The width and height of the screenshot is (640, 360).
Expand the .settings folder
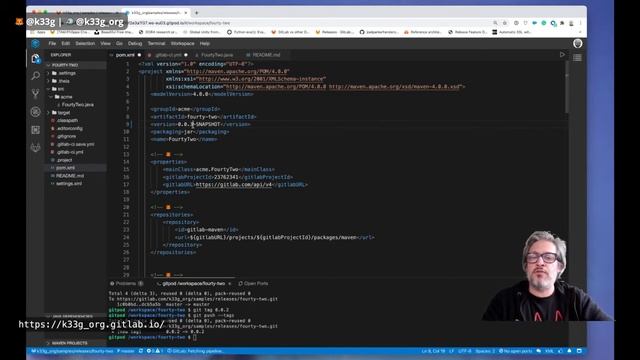pyautogui.click(x=48, y=73)
